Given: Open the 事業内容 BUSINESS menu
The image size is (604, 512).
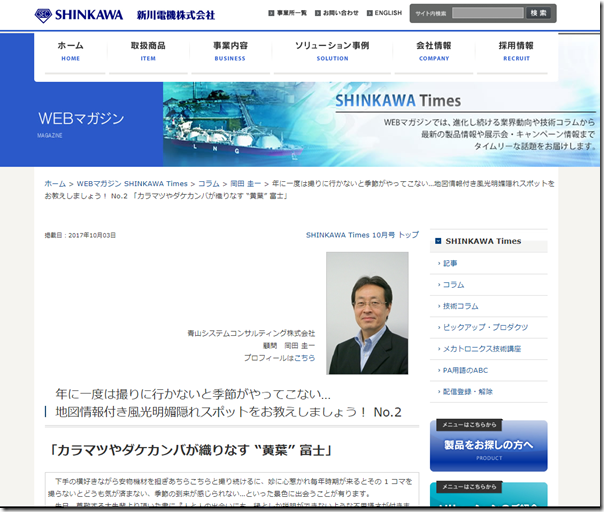Looking at the screenshot, I should coord(230,52).
